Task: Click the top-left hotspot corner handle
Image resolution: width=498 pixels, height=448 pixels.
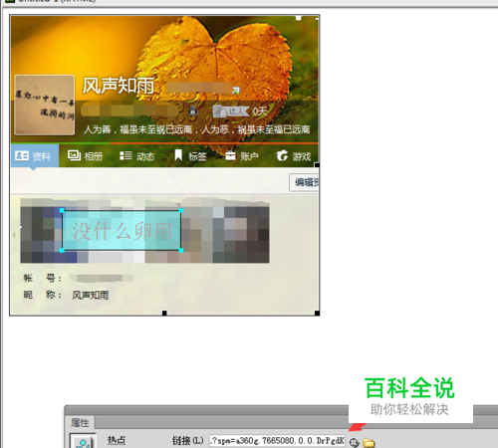Action: (x=62, y=210)
